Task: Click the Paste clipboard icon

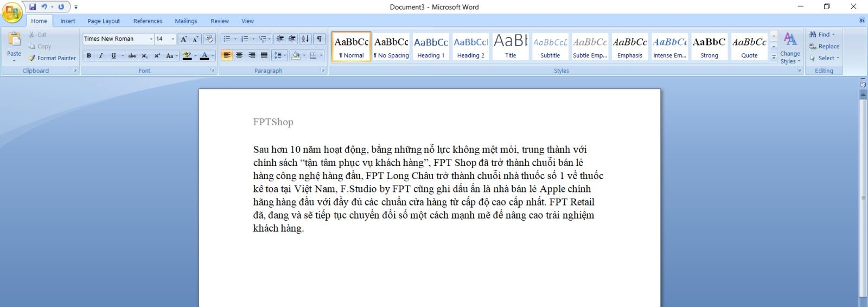Action: [14, 39]
